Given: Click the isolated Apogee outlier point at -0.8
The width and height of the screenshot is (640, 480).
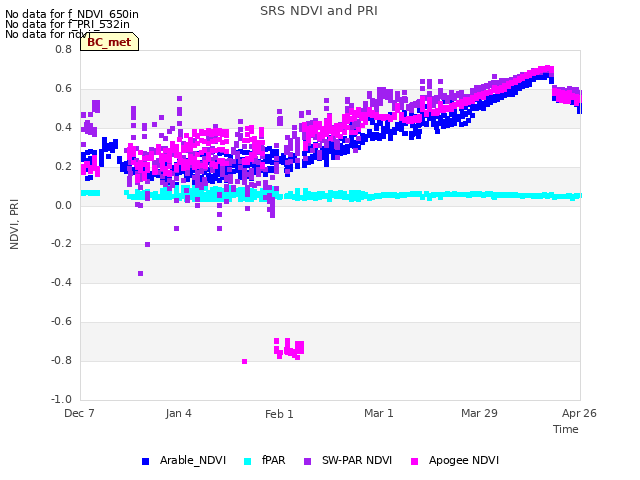Looking at the screenshot, I should tap(244, 362).
